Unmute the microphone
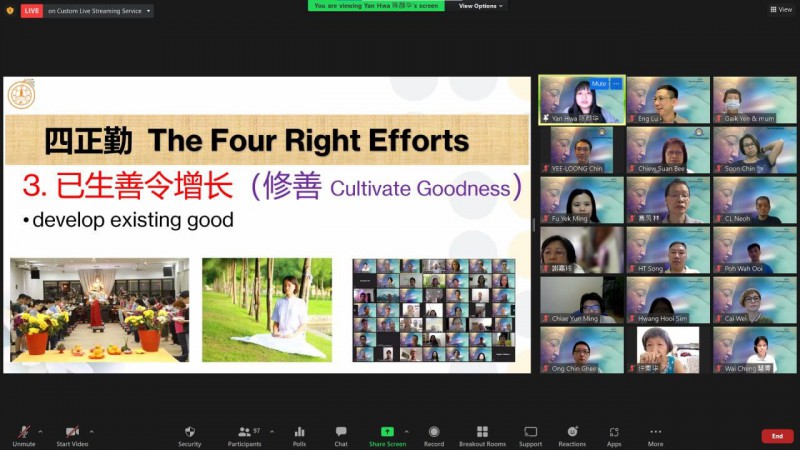 pyautogui.click(x=23, y=435)
